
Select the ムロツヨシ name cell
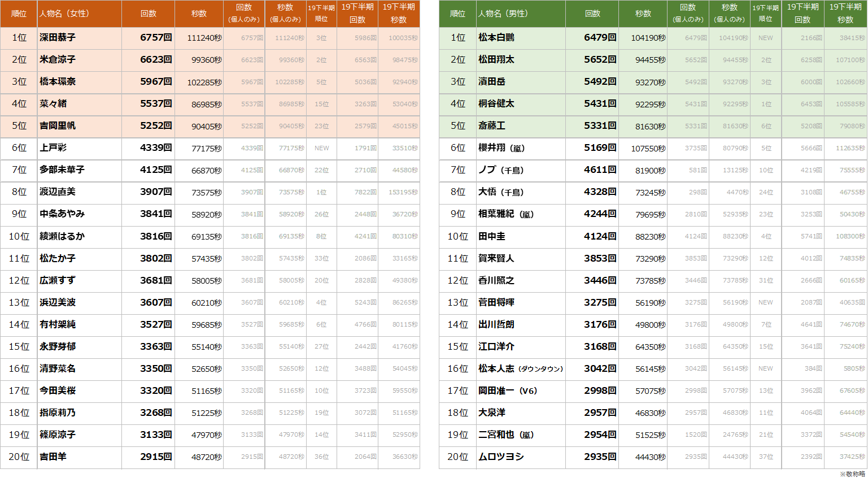click(x=501, y=457)
